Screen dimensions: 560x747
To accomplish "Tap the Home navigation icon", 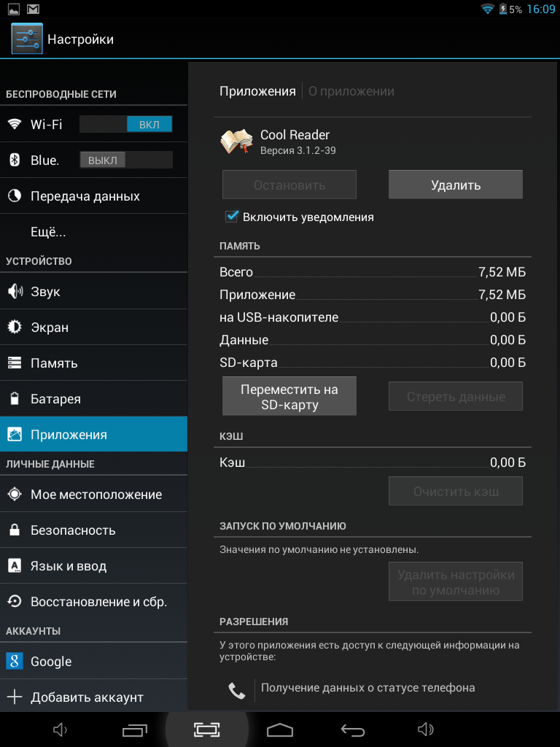I will (x=280, y=729).
